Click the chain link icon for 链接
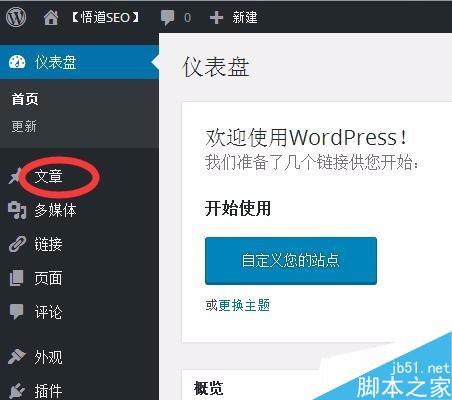The height and width of the screenshot is (400, 452). point(17,244)
